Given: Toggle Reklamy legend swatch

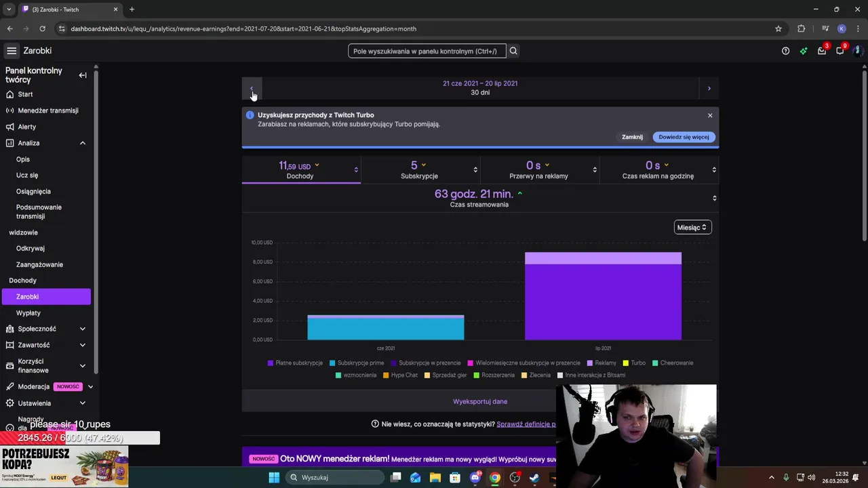Looking at the screenshot, I should (590, 363).
